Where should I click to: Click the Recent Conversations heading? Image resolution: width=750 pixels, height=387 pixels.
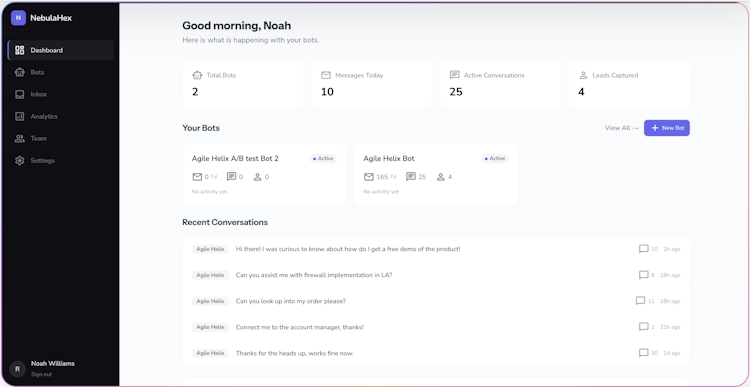click(225, 222)
